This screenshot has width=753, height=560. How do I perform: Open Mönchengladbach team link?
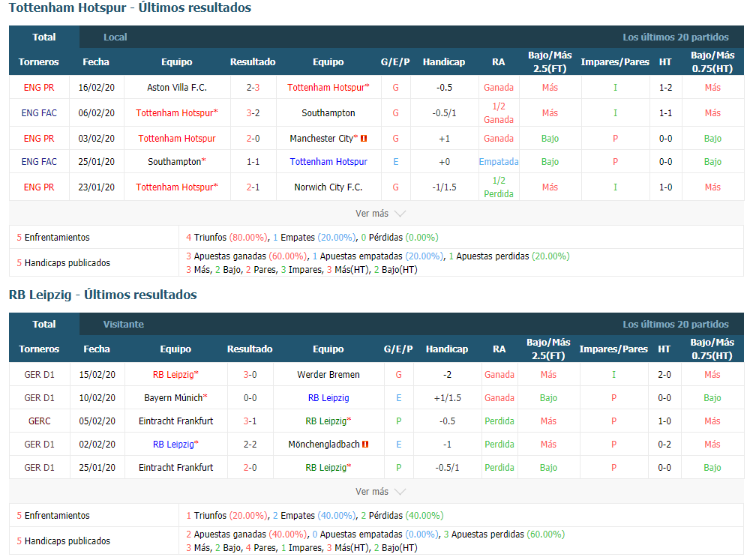click(x=324, y=445)
